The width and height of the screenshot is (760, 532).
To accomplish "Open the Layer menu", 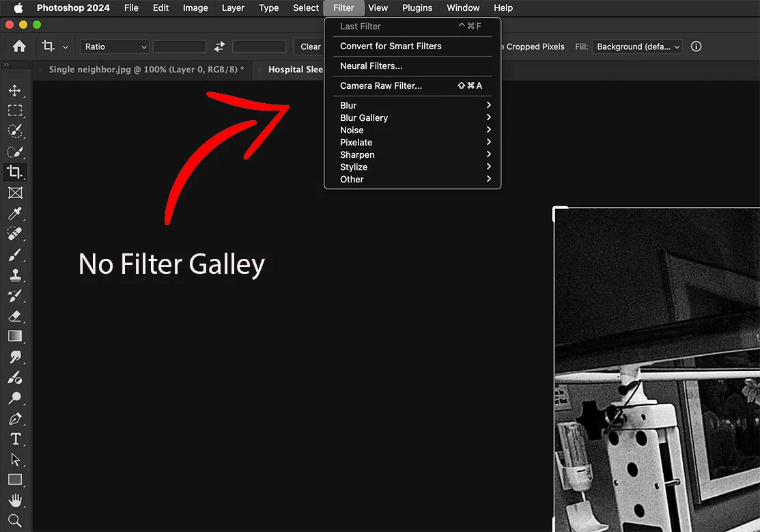I will pos(233,8).
